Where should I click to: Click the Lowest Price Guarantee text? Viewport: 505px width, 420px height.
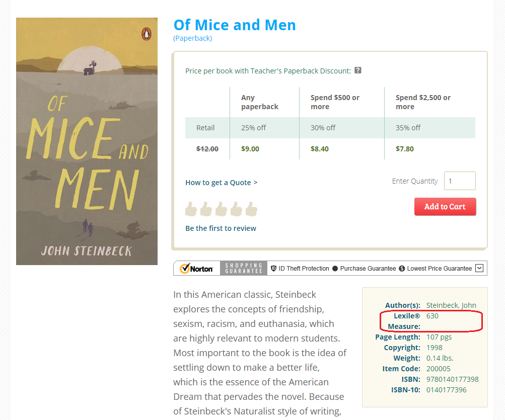pyautogui.click(x=440, y=269)
